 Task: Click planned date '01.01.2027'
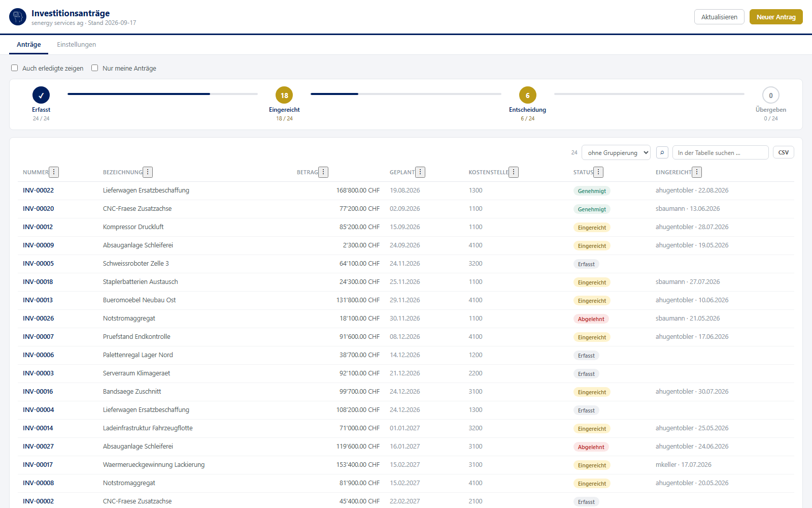[x=405, y=428]
